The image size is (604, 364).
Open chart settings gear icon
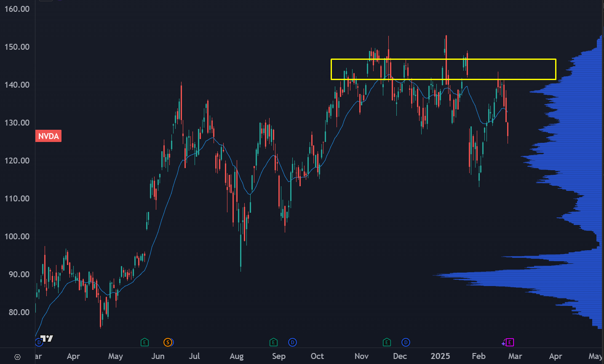(17, 357)
